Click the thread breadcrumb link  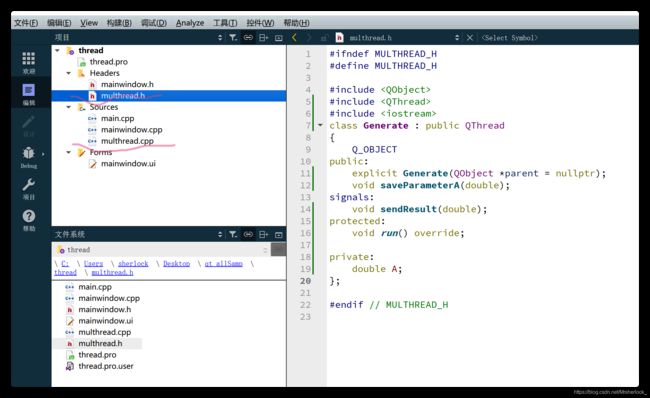[65, 272]
